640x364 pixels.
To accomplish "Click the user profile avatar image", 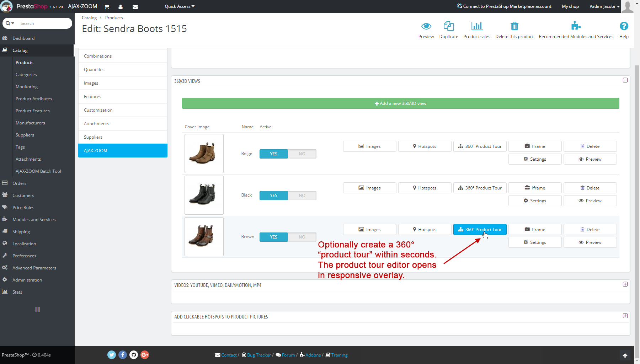I will 628,6.
